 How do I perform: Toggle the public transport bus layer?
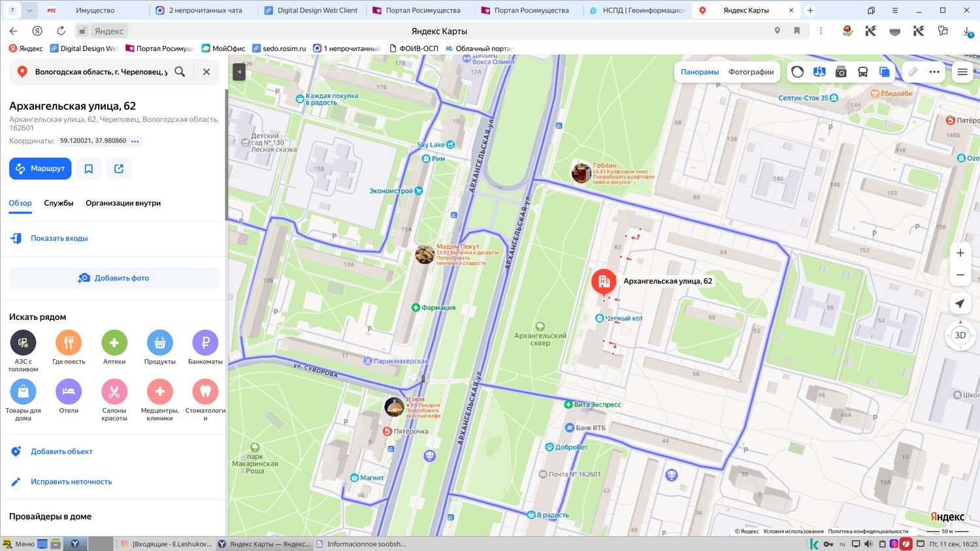pyautogui.click(x=862, y=72)
